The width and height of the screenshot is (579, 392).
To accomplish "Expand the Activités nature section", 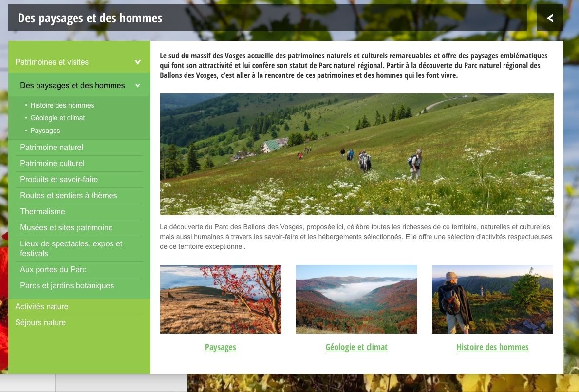I will (42, 306).
